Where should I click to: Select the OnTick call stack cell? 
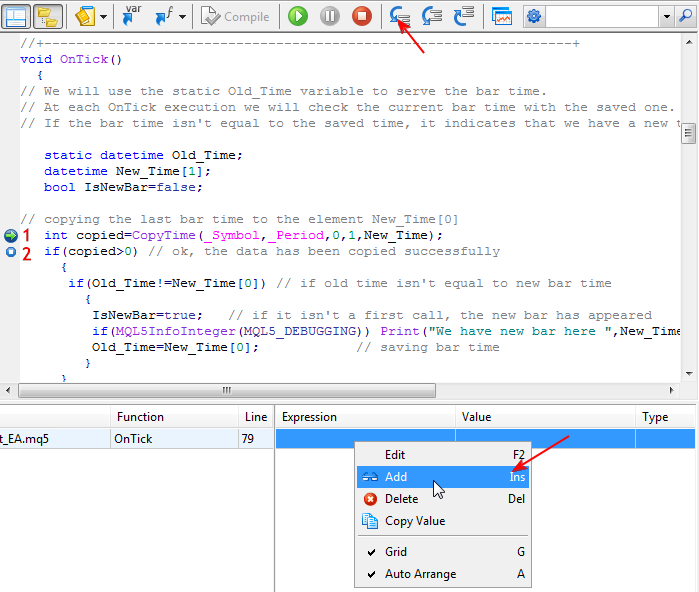pos(174,439)
